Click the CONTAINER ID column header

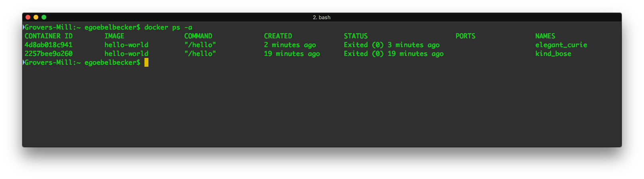[49, 36]
